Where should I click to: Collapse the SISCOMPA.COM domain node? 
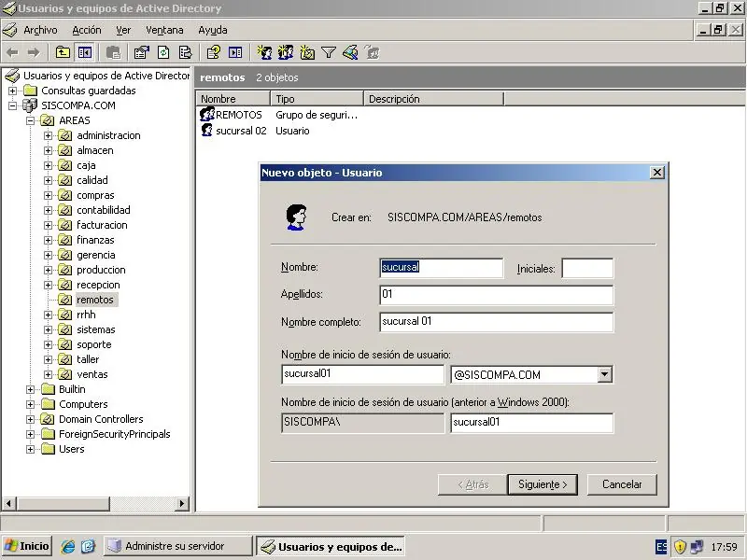12,105
